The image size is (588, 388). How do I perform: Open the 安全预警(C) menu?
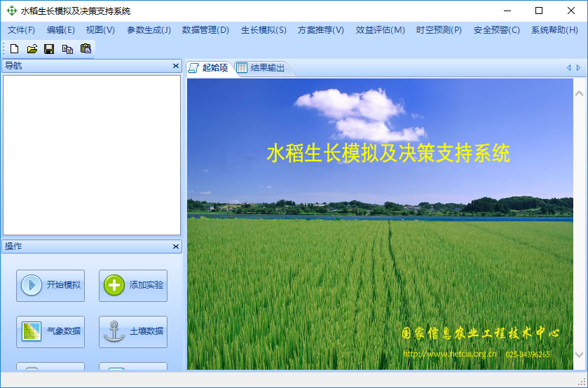point(496,30)
